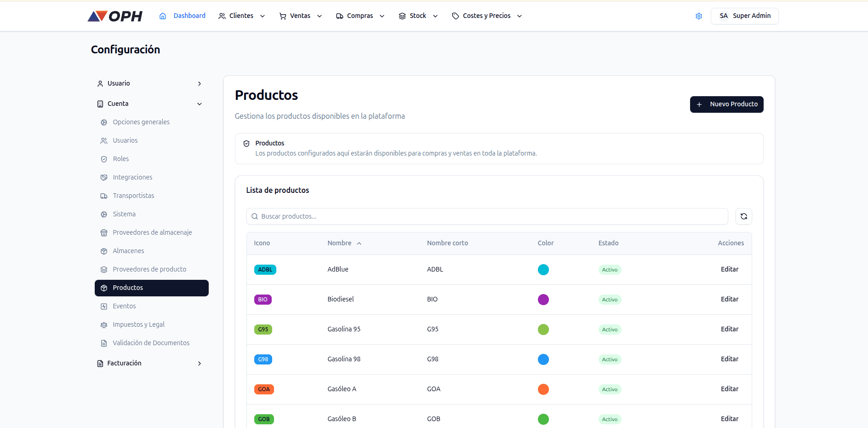Select the Roles icon in the sidebar
The width and height of the screenshot is (868, 428).
tap(104, 159)
